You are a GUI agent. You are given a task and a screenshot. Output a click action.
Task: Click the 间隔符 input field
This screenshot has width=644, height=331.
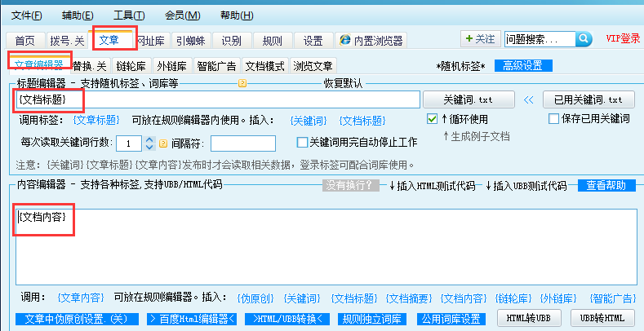click(243, 143)
